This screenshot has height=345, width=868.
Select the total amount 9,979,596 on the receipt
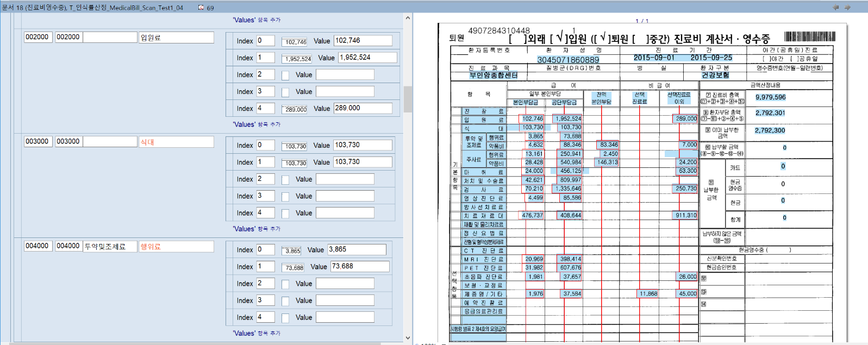[x=770, y=97]
